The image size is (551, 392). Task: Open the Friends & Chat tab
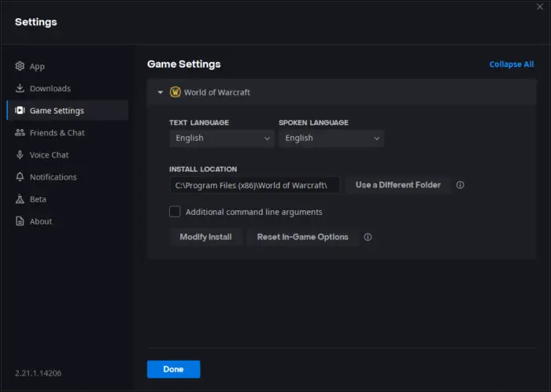68,132
